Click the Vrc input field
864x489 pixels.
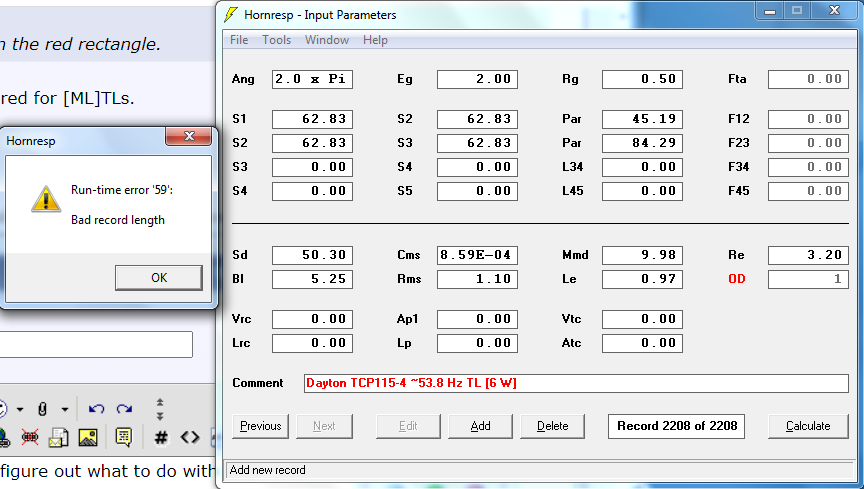tap(312, 319)
